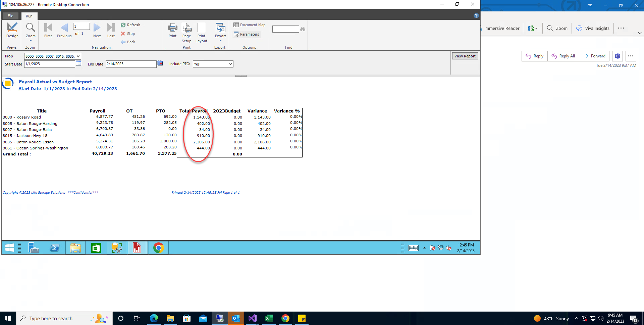644x325 pixels.
Task: Click Zoom in the Outlook ribbon
Action: pos(557,28)
